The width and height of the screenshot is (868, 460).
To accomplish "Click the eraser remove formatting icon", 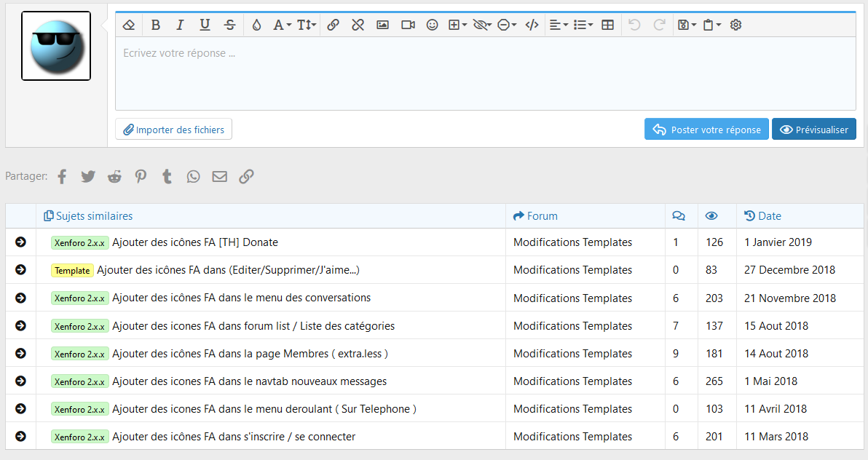I will pyautogui.click(x=129, y=25).
